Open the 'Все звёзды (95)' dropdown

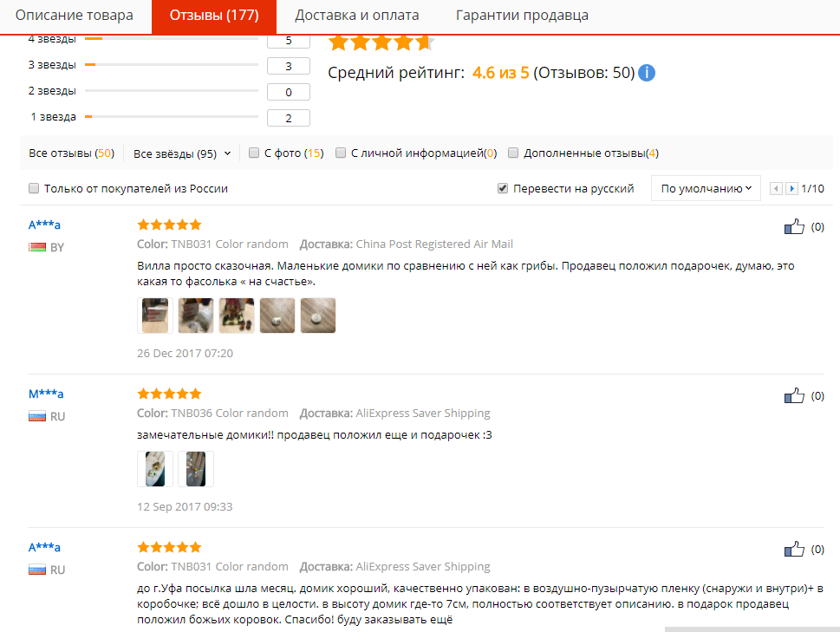(x=182, y=153)
